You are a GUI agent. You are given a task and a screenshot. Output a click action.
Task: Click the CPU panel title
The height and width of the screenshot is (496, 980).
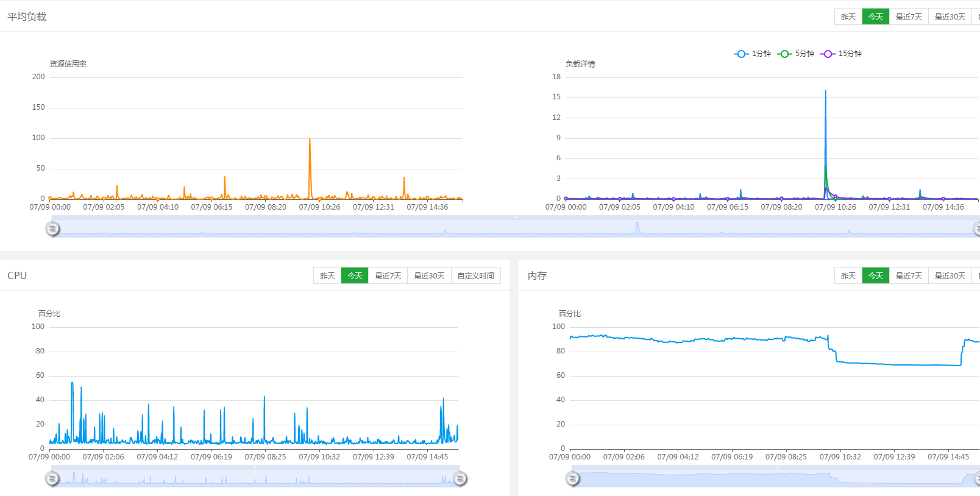pos(17,275)
